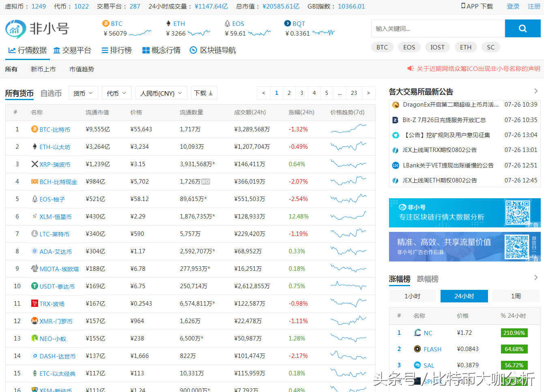Open the XLM-恒星币 coin link

pos(56,217)
